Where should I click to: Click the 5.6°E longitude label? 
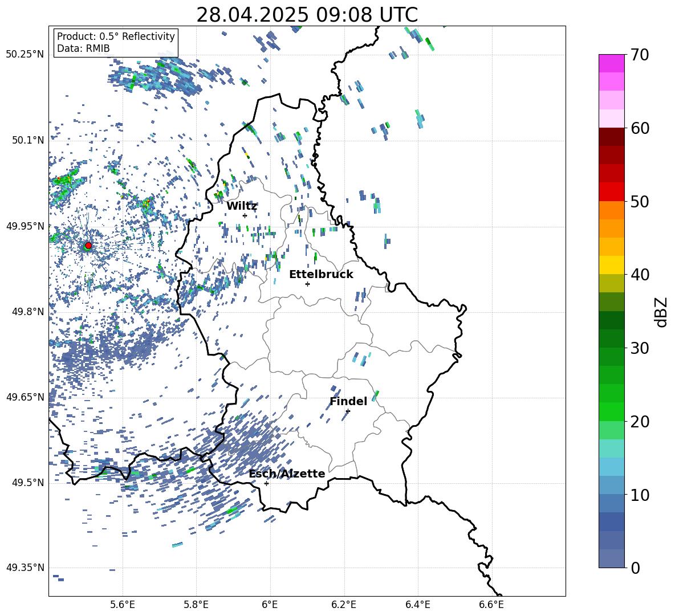123,605
